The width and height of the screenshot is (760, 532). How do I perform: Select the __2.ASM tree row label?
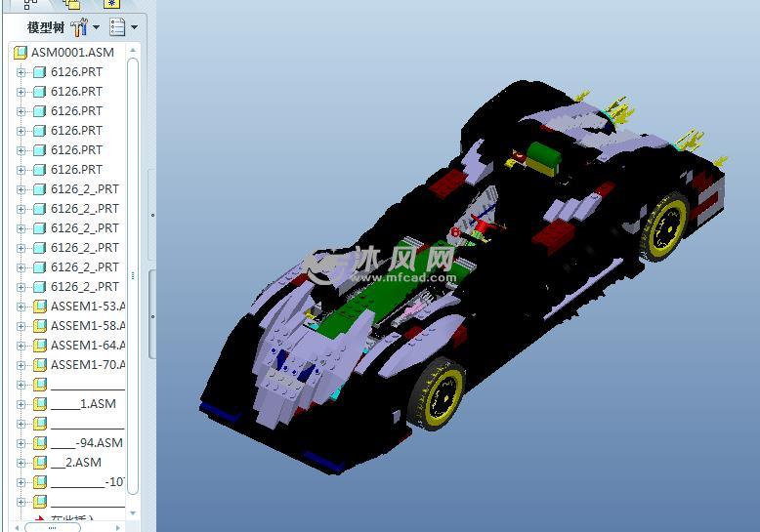coord(76,463)
